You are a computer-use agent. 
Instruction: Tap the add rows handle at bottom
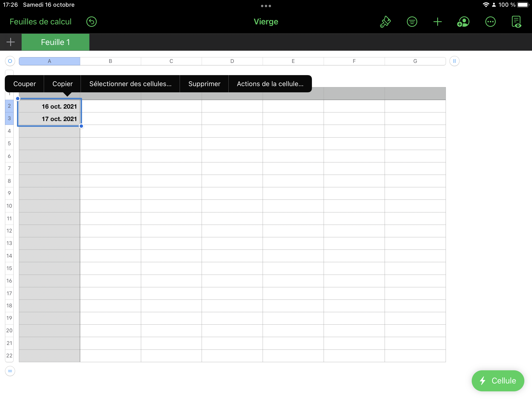tap(10, 371)
